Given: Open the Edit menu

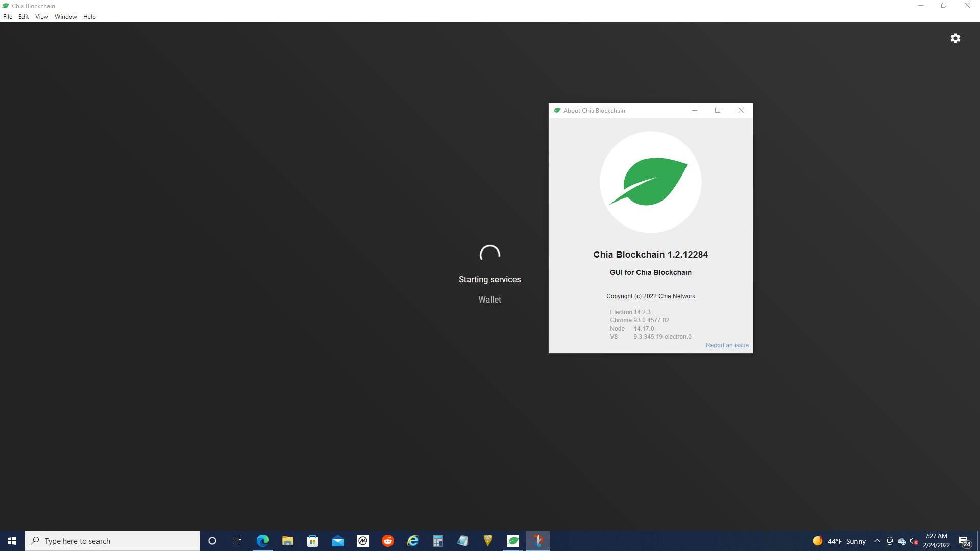Looking at the screenshot, I should (23, 17).
